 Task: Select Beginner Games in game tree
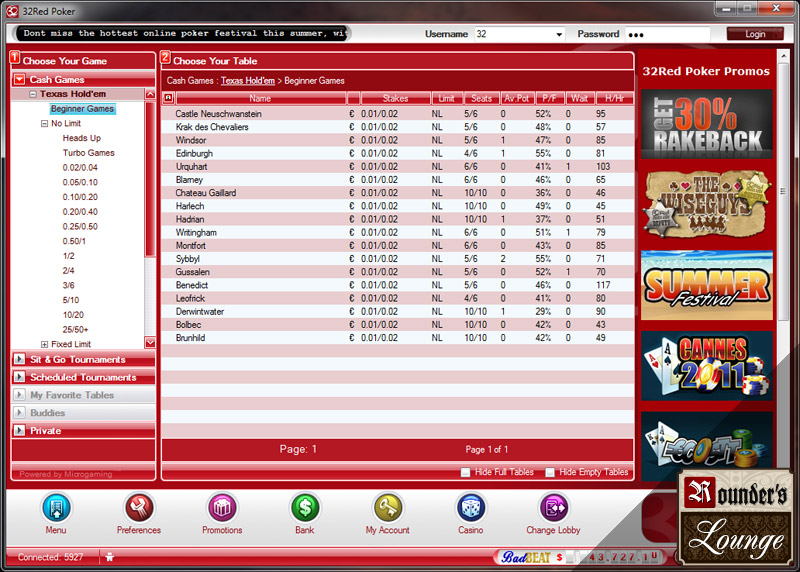(83, 109)
